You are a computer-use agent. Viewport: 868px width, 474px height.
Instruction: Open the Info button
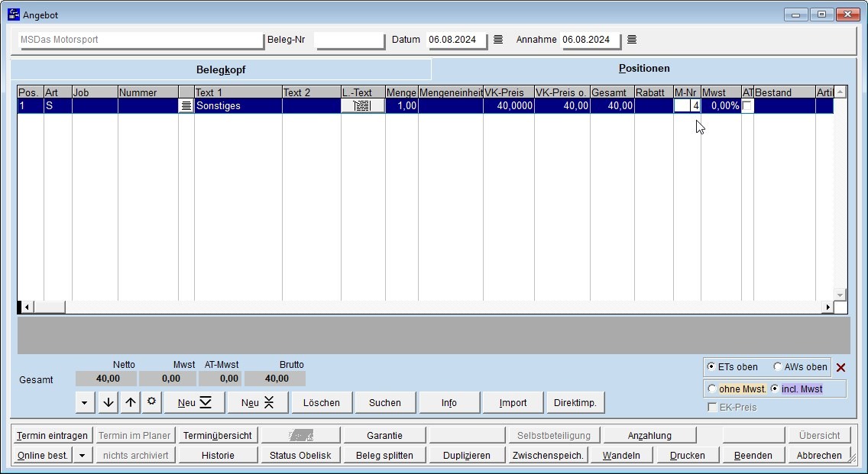[x=449, y=403]
